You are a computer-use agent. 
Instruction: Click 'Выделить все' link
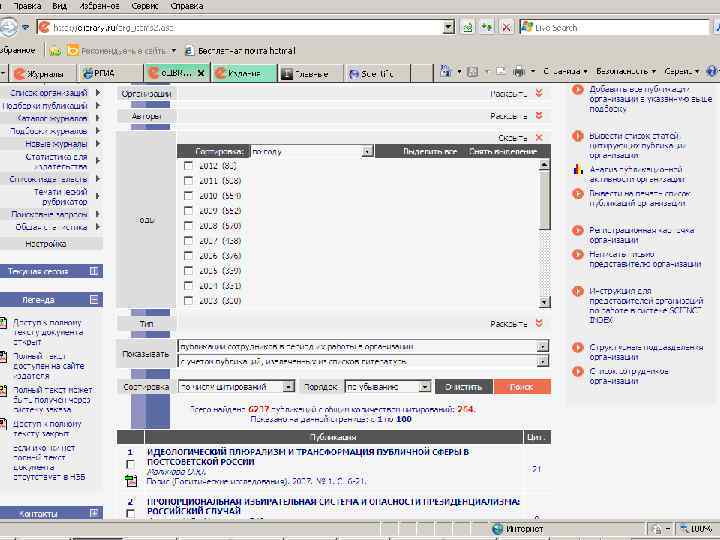point(430,152)
